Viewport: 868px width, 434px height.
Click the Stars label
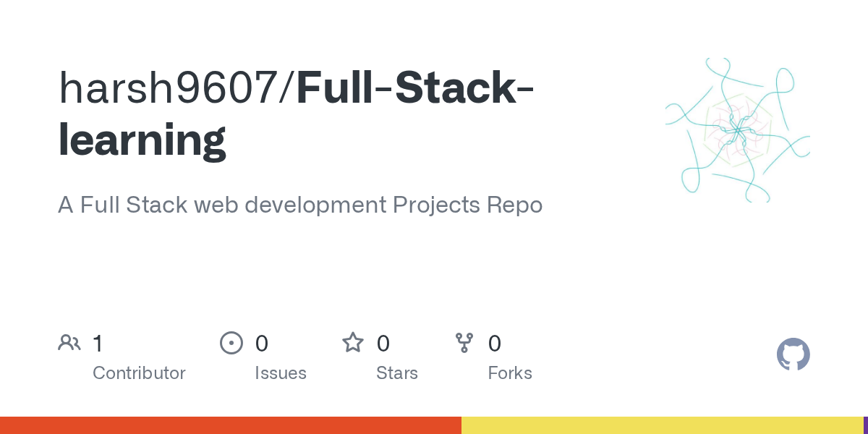coord(396,373)
